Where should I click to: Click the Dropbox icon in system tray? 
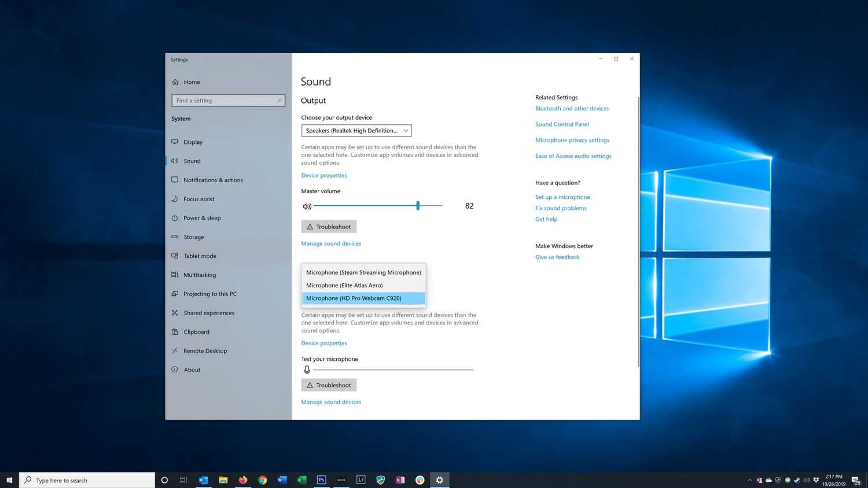click(816, 480)
